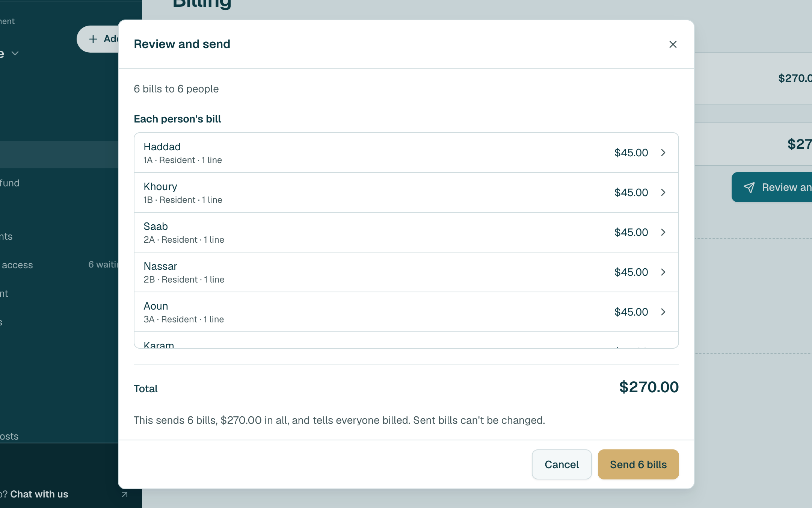
Task: Expand Saab's bill chevron
Action: pyautogui.click(x=663, y=232)
